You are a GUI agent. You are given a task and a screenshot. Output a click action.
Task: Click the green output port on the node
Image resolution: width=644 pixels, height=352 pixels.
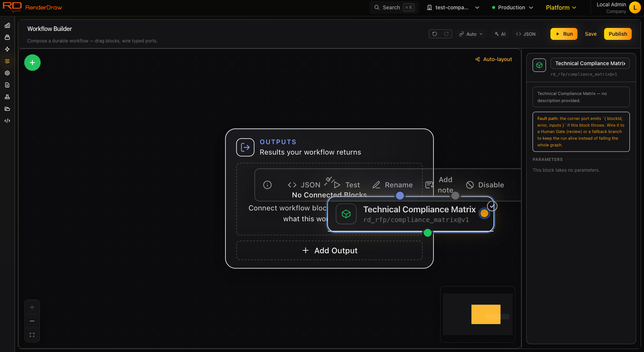pos(428,233)
